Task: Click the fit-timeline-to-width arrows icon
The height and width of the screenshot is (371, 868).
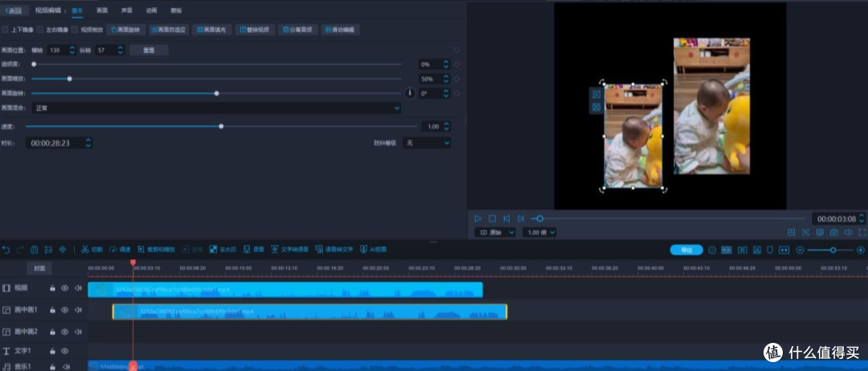Action: [x=784, y=250]
